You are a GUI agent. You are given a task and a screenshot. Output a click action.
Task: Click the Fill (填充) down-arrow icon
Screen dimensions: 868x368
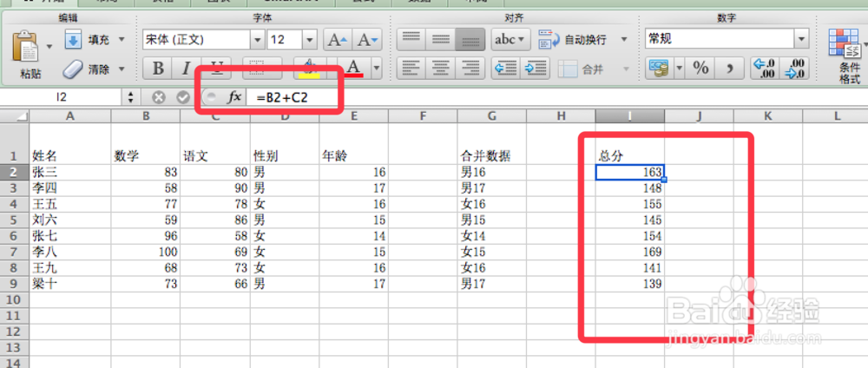(x=73, y=39)
